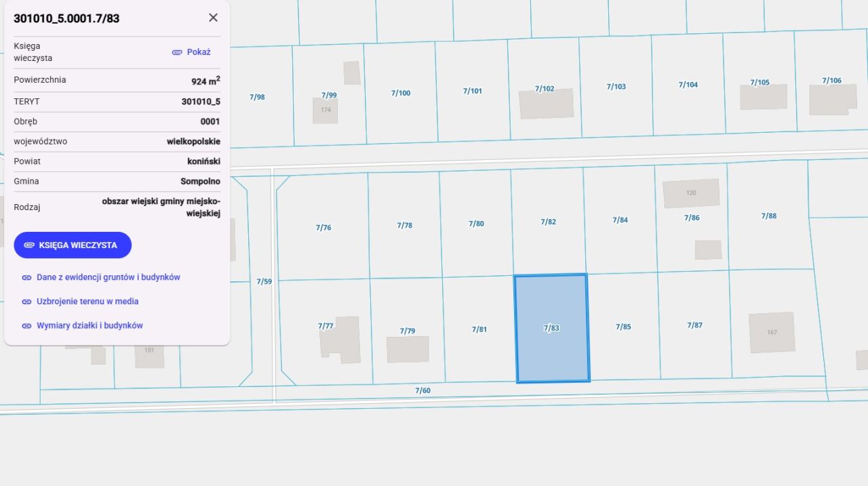Select parcel 7/78 on the map

tap(404, 226)
